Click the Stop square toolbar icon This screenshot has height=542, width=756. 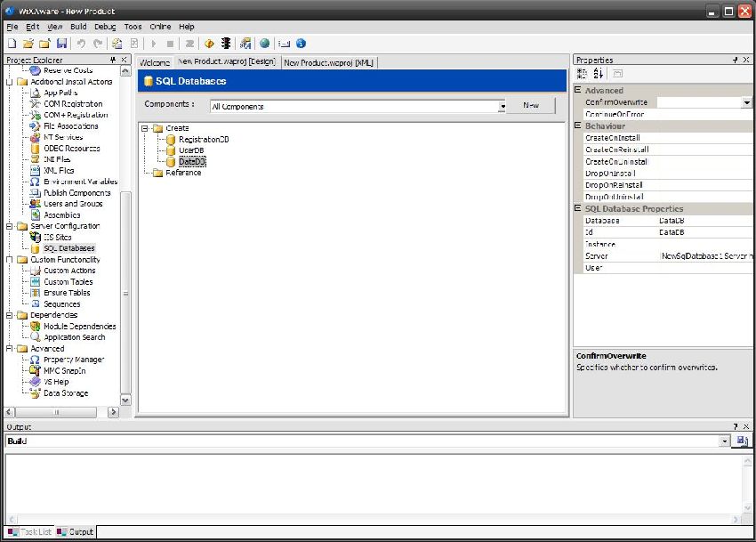click(170, 44)
